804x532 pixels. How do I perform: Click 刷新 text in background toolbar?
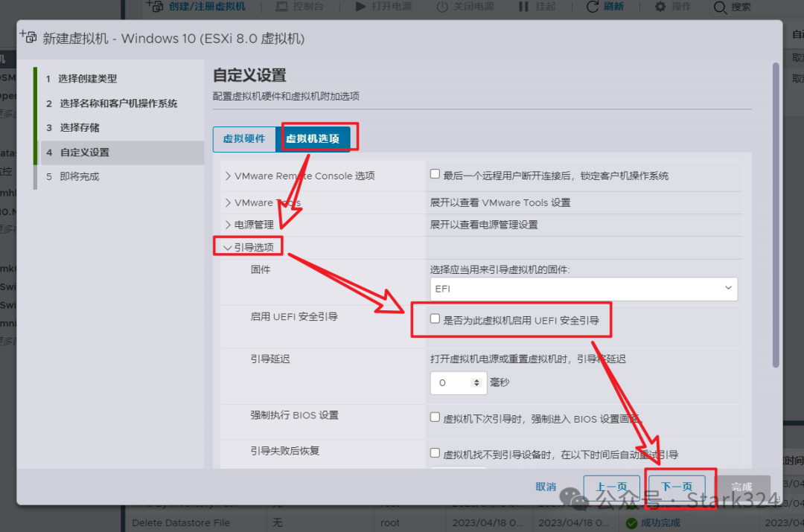(x=613, y=7)
